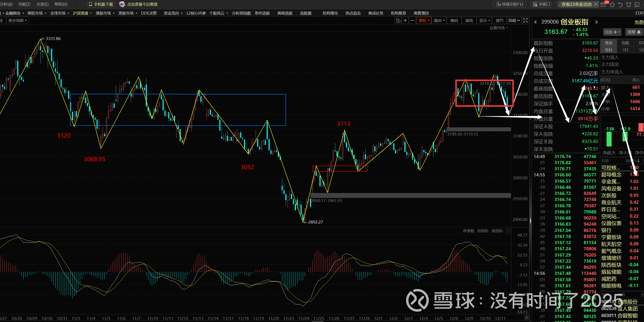Click the 快速交易F12 button
This screenshot has height=322, width=644.
tap(510, 4)
